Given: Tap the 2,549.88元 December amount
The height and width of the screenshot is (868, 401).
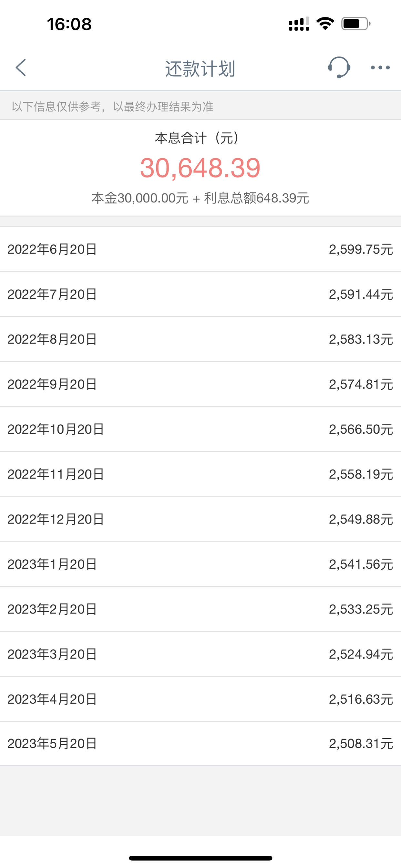Looking at the screenshot, I should pyautogui.click(x=361, y=519).
